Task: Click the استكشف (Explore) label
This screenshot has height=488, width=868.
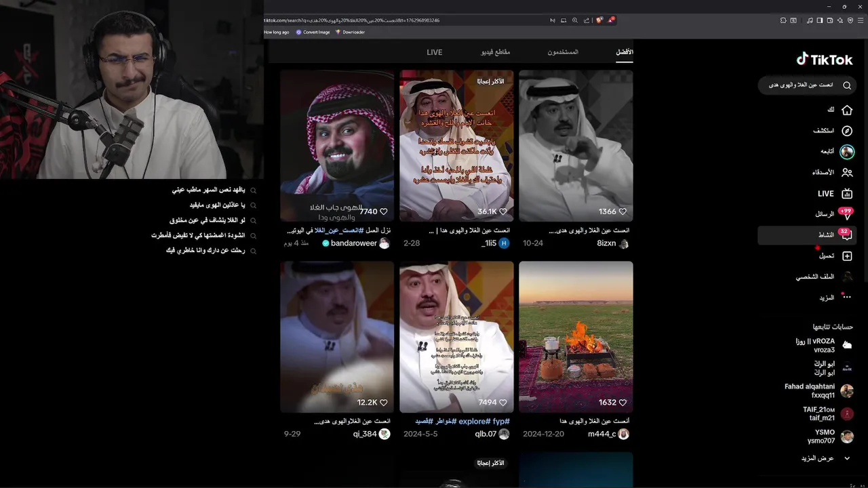Action: point(824,131)
